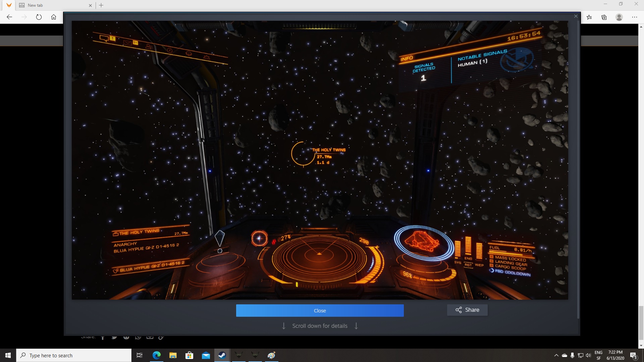Open the browser profile avatar
644x362 pixels.
coord(619,17)
